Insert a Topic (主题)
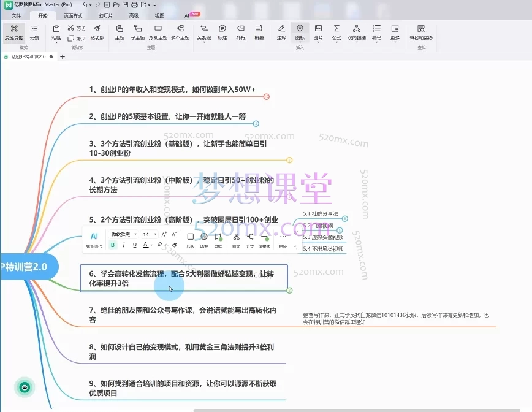The width and height of the screenshot is (532, 412). (120, 32)
